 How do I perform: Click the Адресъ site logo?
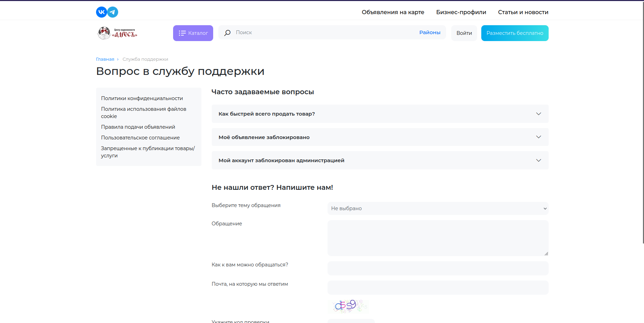[x=117, y=33]
